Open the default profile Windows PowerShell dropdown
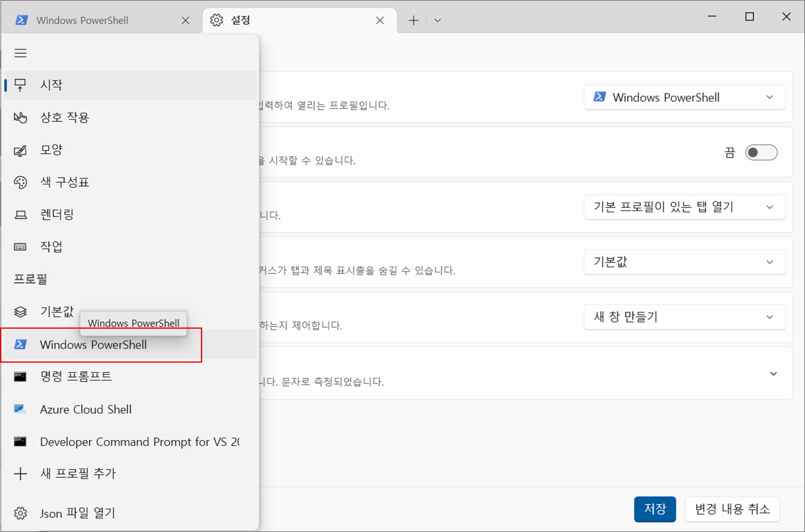 (x=684, y=97)
